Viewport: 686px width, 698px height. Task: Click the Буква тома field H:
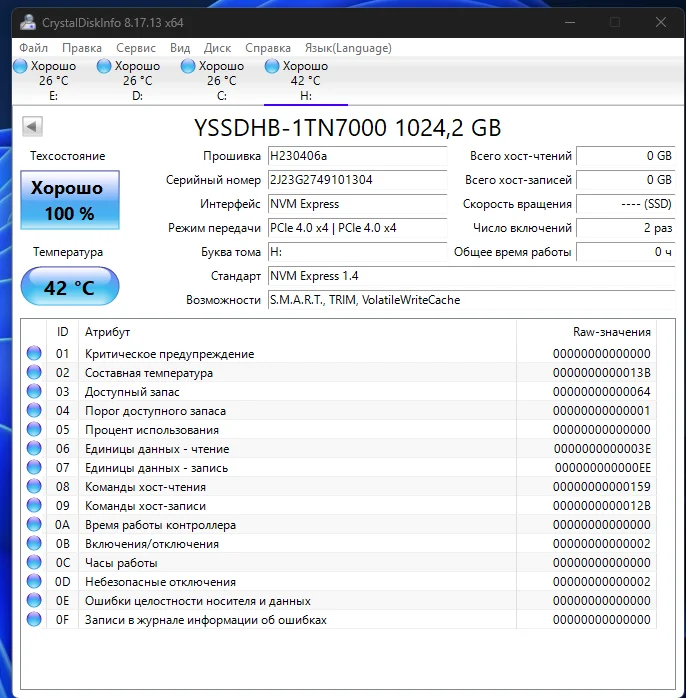pyautogui.click(x=357, y=252)
